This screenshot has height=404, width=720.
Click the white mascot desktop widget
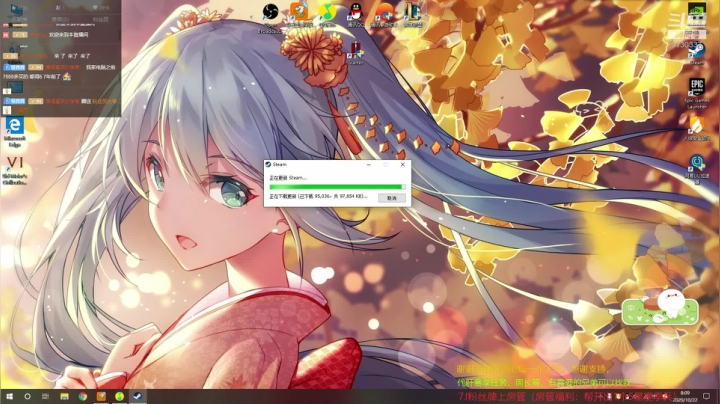point(660,307)
